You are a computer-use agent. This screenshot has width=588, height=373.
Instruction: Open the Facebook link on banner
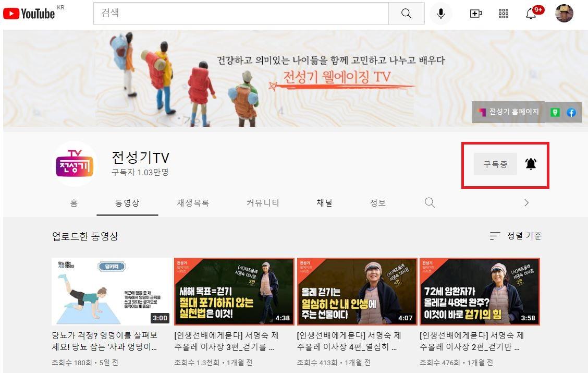(x=571, y=112)
